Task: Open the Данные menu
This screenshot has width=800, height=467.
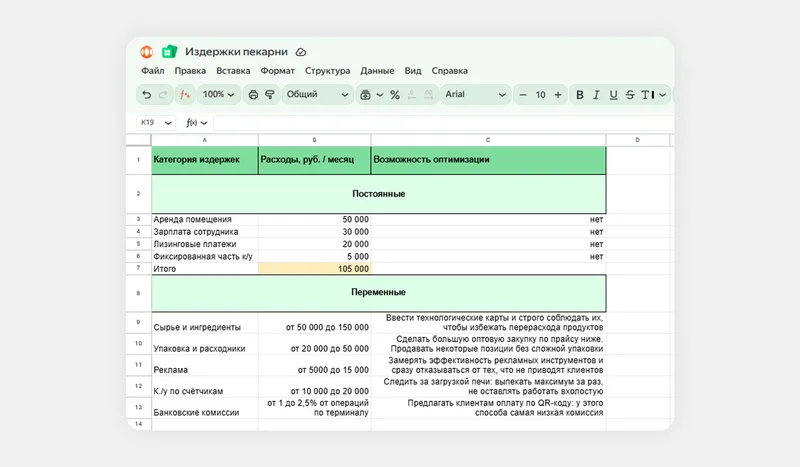Action: click(x=377, y=71)
